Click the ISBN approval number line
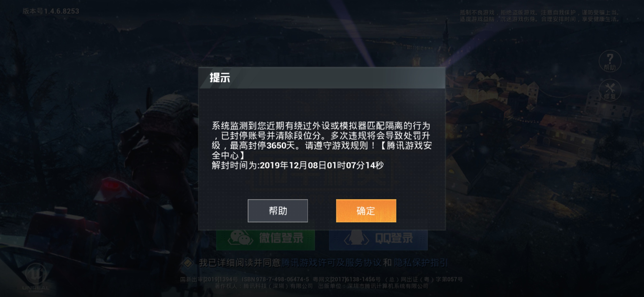Screen dimensions: 644x297 321,279
